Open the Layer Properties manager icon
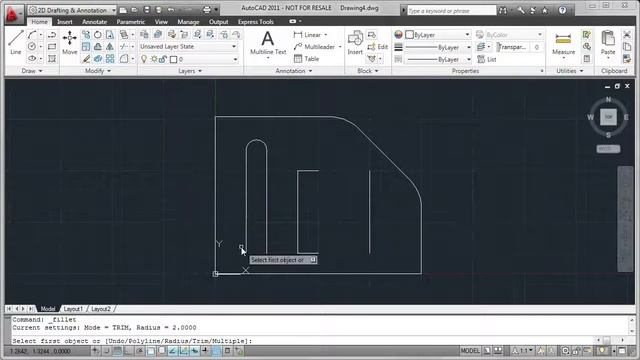 [144, 35]
